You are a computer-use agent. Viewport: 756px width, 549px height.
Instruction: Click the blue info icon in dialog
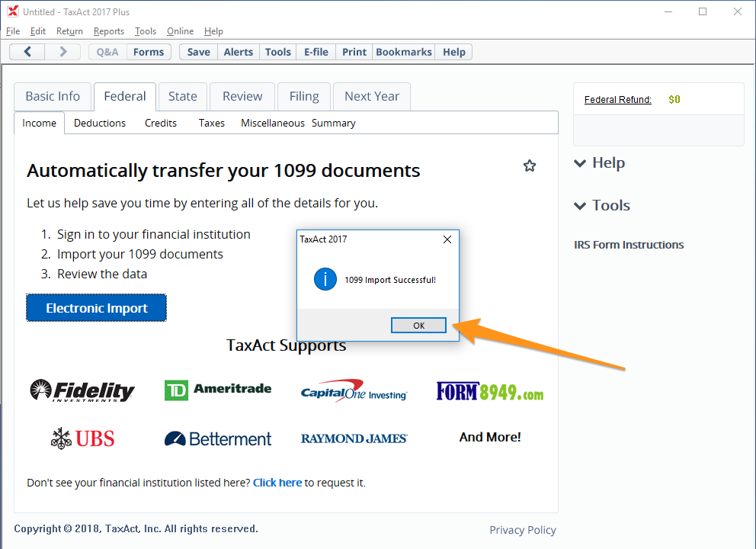(x=325, y=279)
